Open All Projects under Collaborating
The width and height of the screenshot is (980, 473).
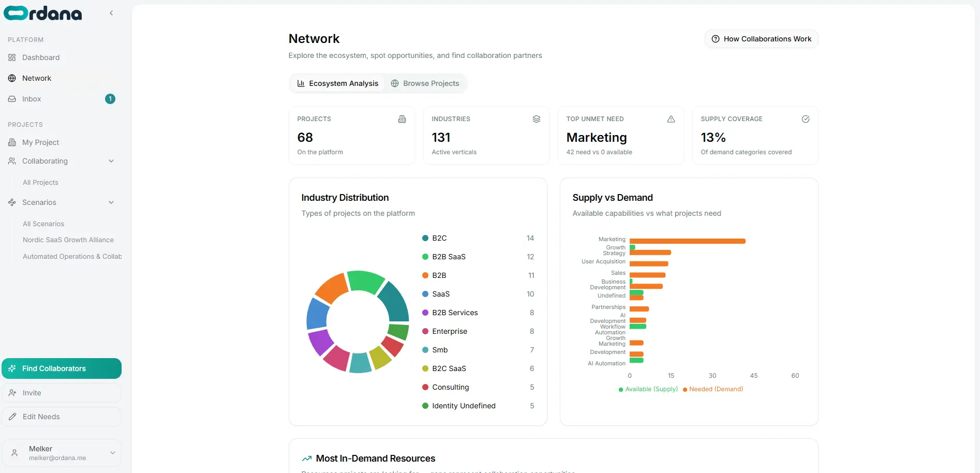pos(40,183)
